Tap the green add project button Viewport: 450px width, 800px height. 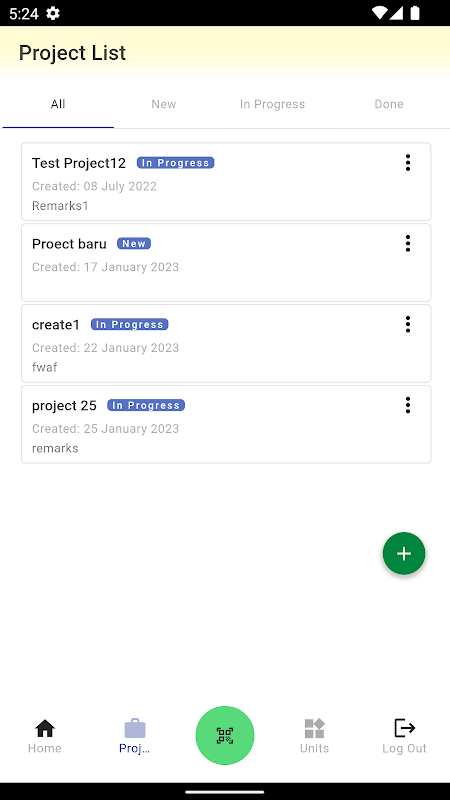click(404, 554)
